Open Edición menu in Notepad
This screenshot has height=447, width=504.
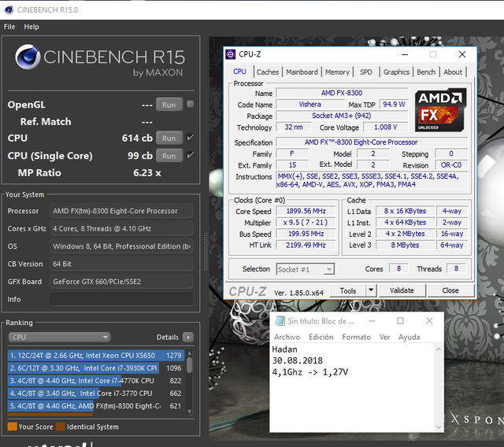321,337
